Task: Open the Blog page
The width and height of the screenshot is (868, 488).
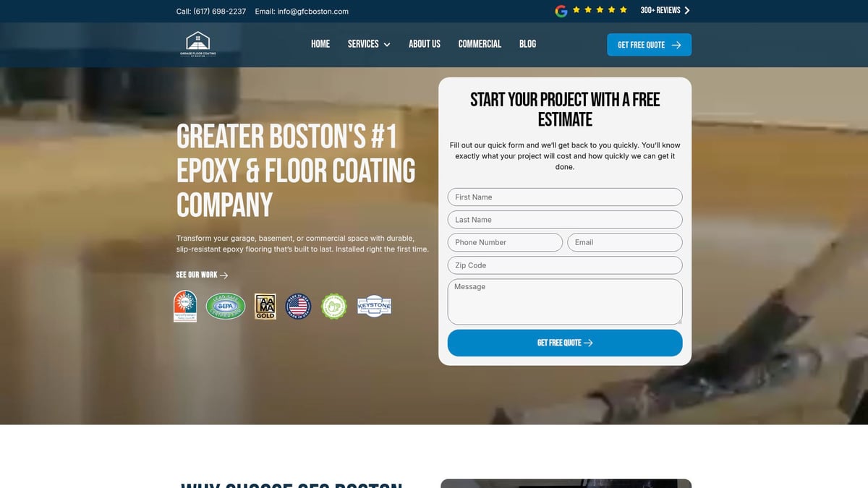Action: pos(528,44)
